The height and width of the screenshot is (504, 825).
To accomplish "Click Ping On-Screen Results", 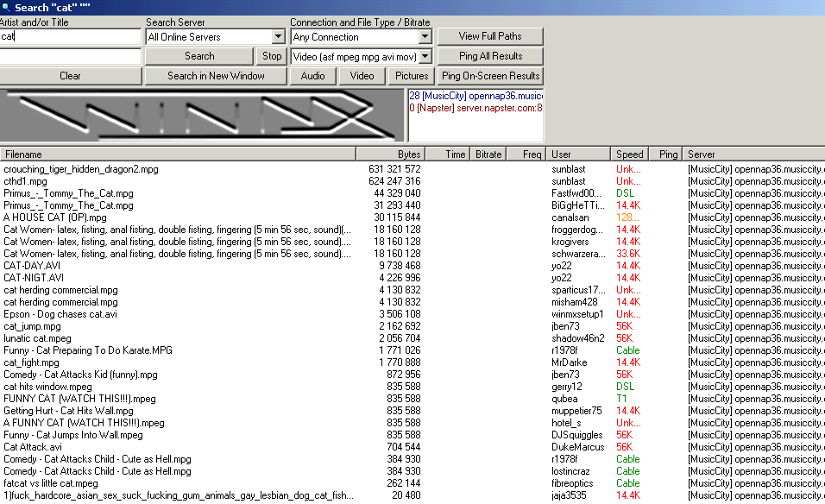I will (490, 76).
